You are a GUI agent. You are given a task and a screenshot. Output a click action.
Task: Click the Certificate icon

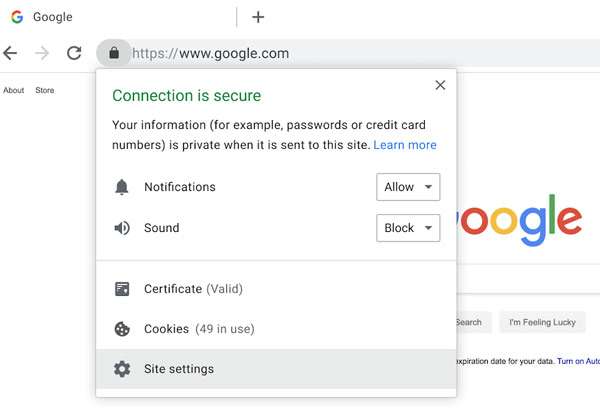[x=122, y=289]
